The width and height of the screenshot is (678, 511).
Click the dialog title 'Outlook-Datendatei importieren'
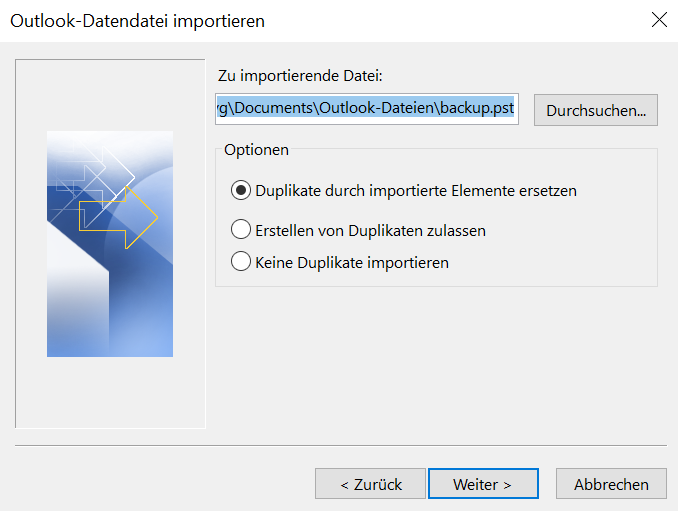pyautogui.click(x=138, y=20)
